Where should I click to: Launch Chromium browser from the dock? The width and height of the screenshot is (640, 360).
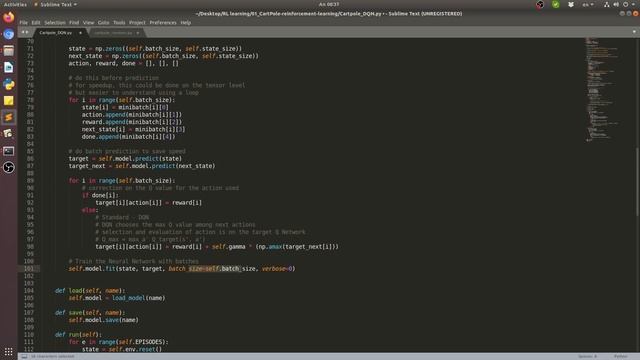point(9,34)
